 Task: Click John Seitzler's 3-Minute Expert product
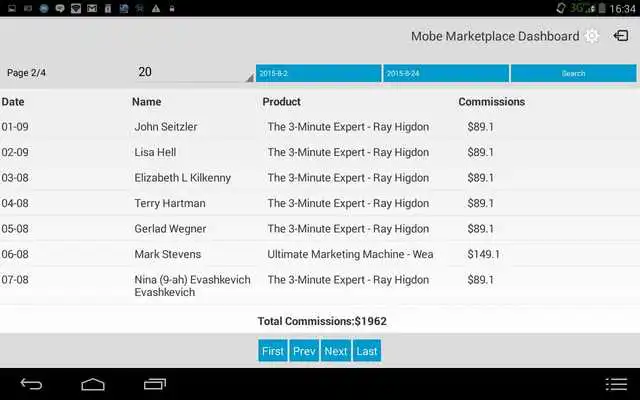(x=348, y=127)
